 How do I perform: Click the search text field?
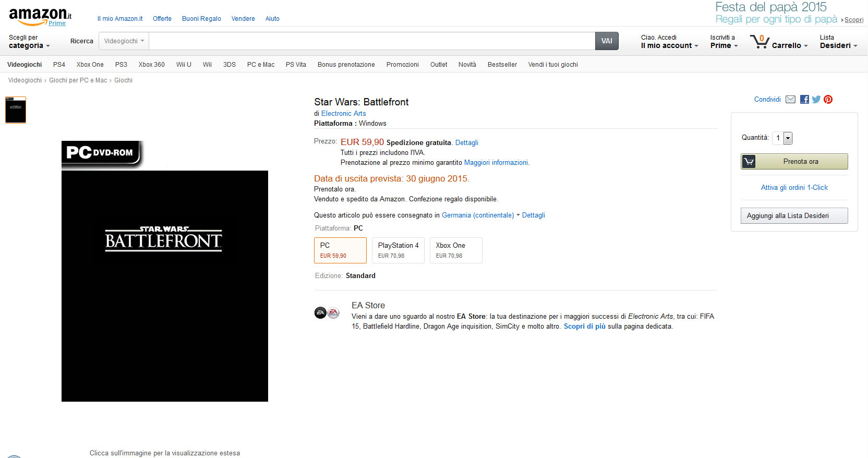tap(372, 41)
